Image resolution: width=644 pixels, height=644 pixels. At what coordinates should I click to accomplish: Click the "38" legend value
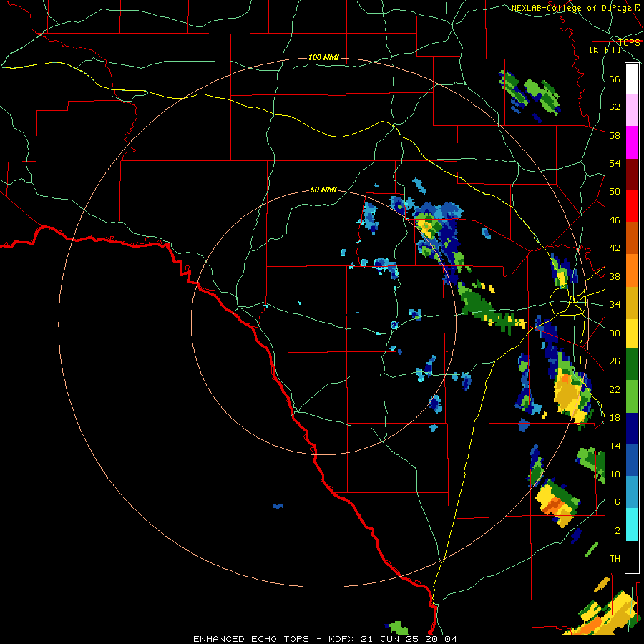click(615, 276)
